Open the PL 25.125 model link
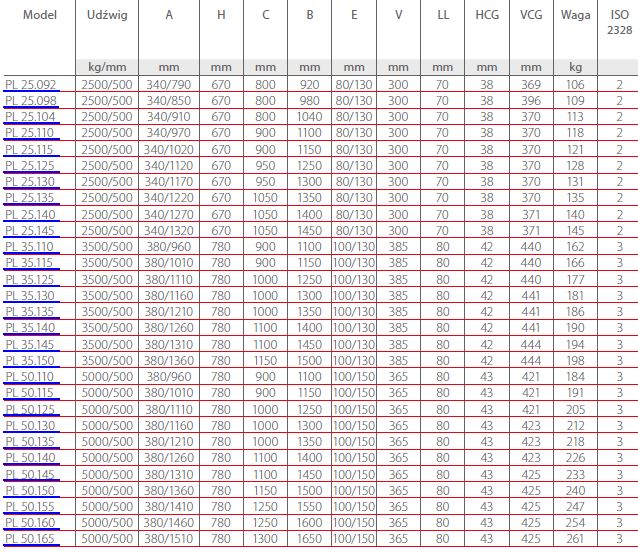 (30, 166)
